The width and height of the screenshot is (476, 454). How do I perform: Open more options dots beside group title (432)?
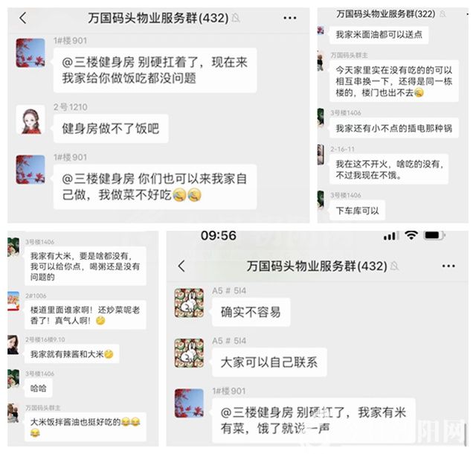289,18
